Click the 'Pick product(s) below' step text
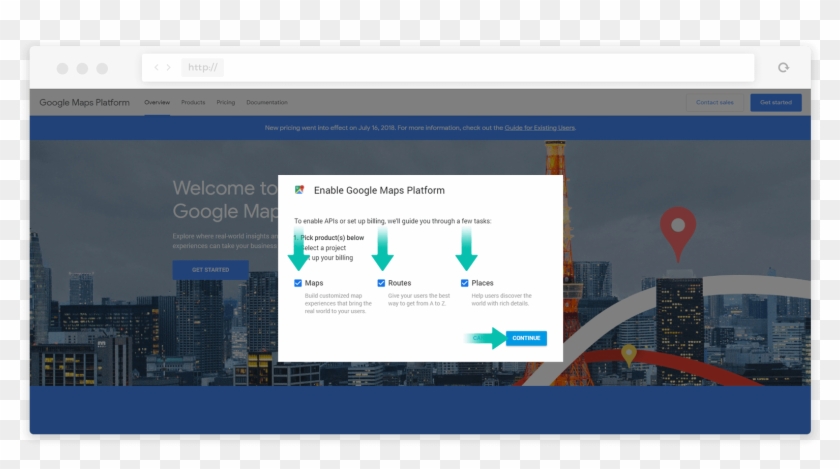The height and width of the screenshot is (469, 840). click(332, 237)
